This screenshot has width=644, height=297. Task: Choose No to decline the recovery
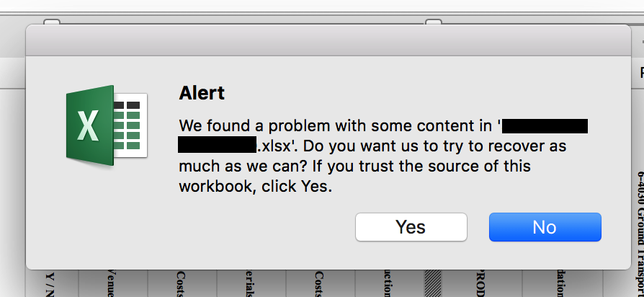pyautogui.click(x=545, y=227)
